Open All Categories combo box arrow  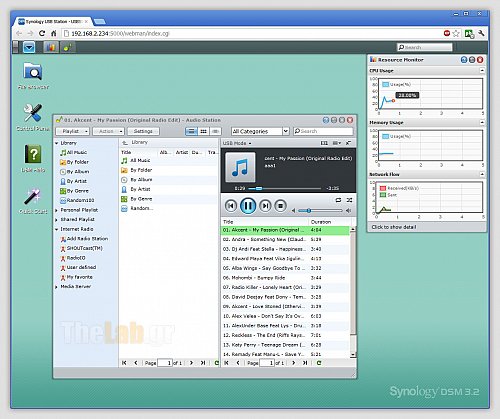pyautogui.click(x=286, y=131)
